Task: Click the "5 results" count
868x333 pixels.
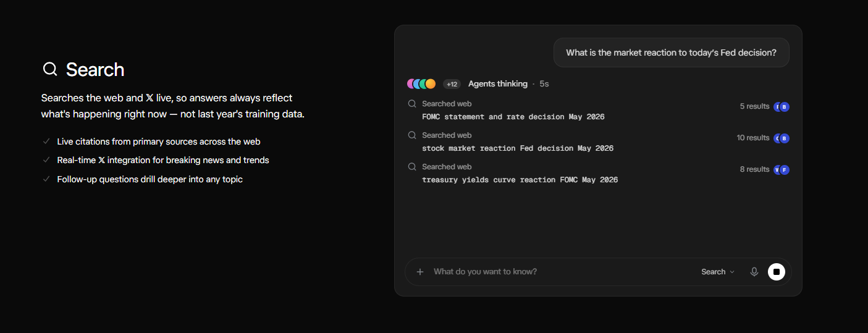Action: (x=754, y=106)
